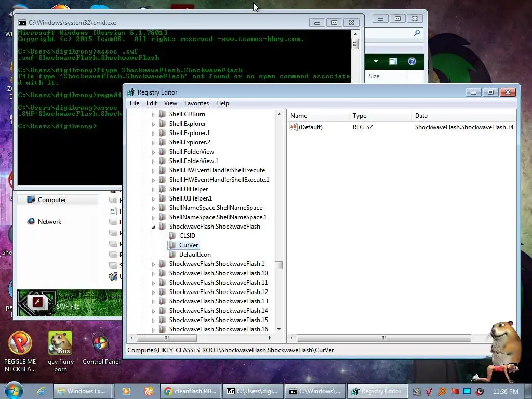Open the Edit menu in Registry Editor
532x399 pixels.
tap(151, 103)
